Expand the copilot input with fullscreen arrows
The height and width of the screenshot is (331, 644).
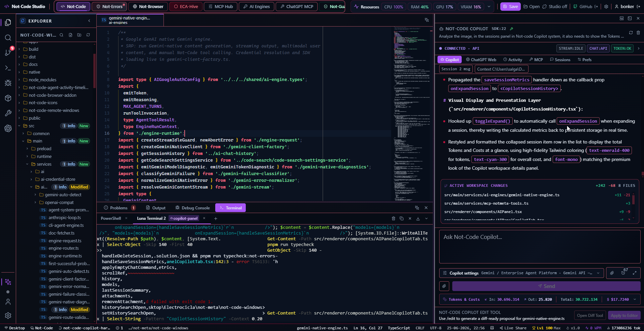(635, 273)
